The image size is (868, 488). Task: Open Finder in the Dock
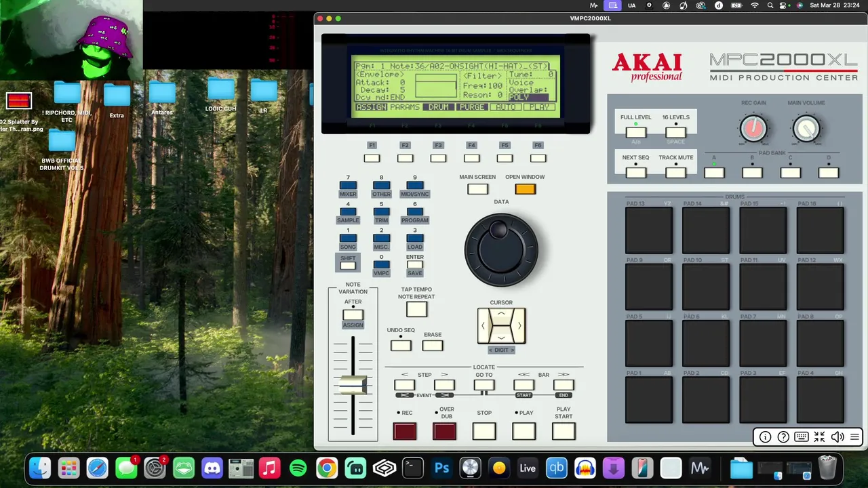pyautogui.click(x=40, y=468)
